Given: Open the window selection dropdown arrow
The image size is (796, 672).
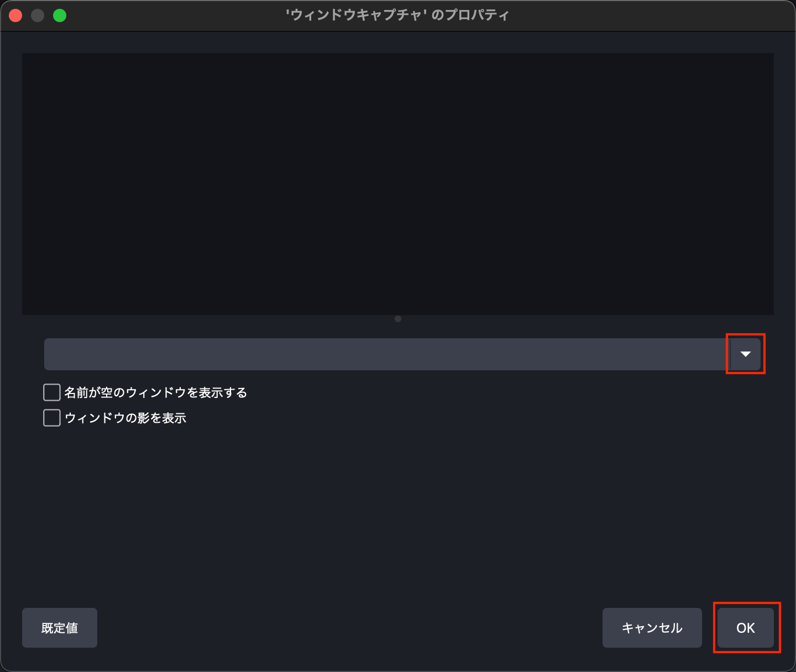Looking at the screenshot, I should (745, 354).
